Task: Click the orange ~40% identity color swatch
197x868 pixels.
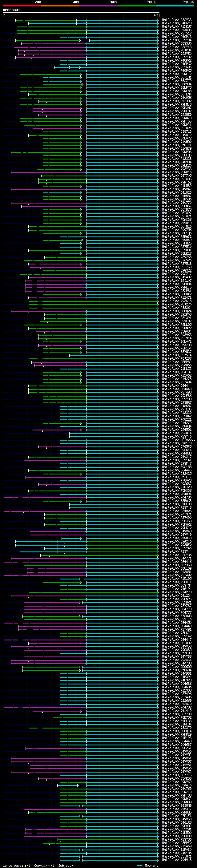Action: 60,6
